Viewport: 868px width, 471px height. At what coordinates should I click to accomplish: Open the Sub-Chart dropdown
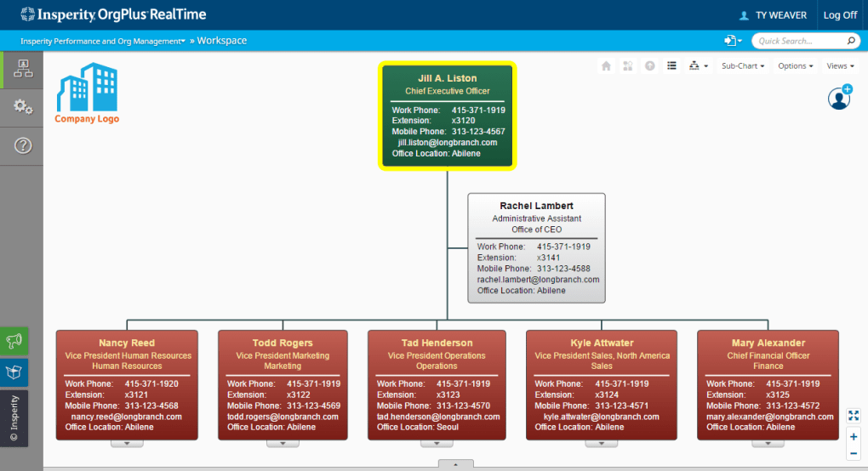(x=742, y=66)
